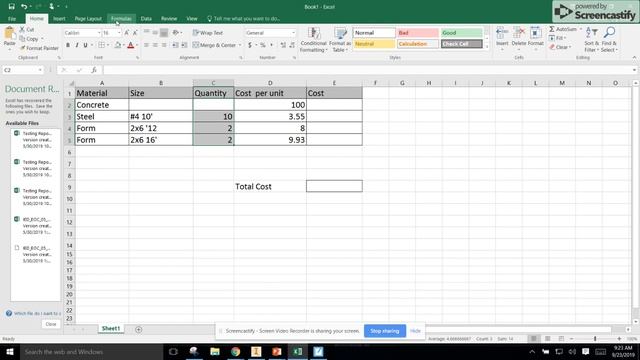
Task: Click into the formula bar
Action: tap(367, 70)
